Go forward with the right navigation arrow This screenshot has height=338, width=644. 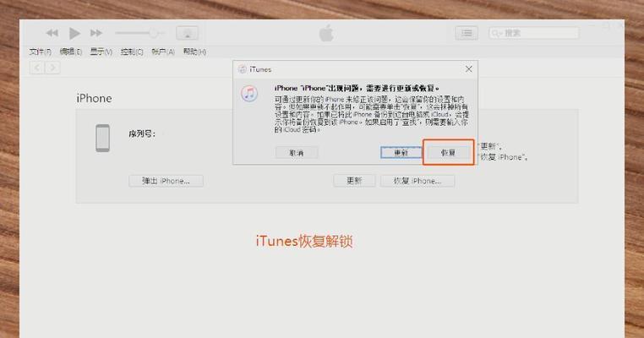52,68
